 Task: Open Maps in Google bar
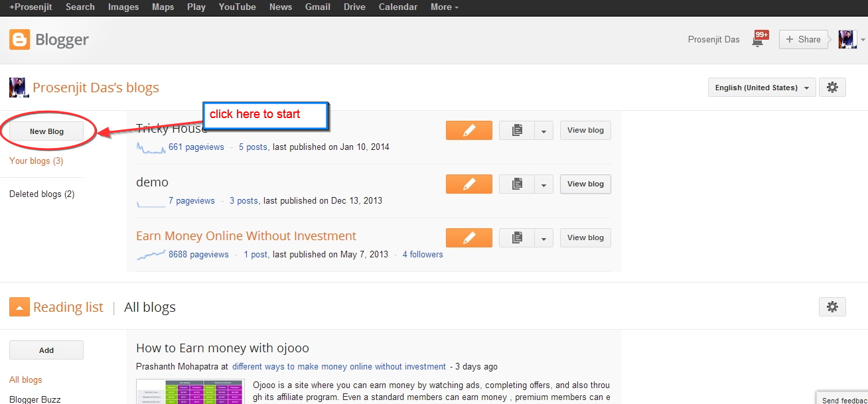[x=163, y=7]
